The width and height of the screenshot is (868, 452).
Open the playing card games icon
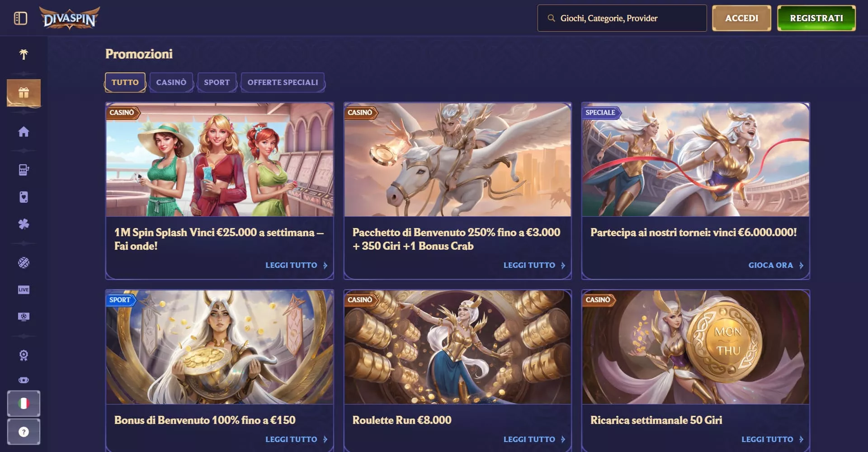coord(24,197)
